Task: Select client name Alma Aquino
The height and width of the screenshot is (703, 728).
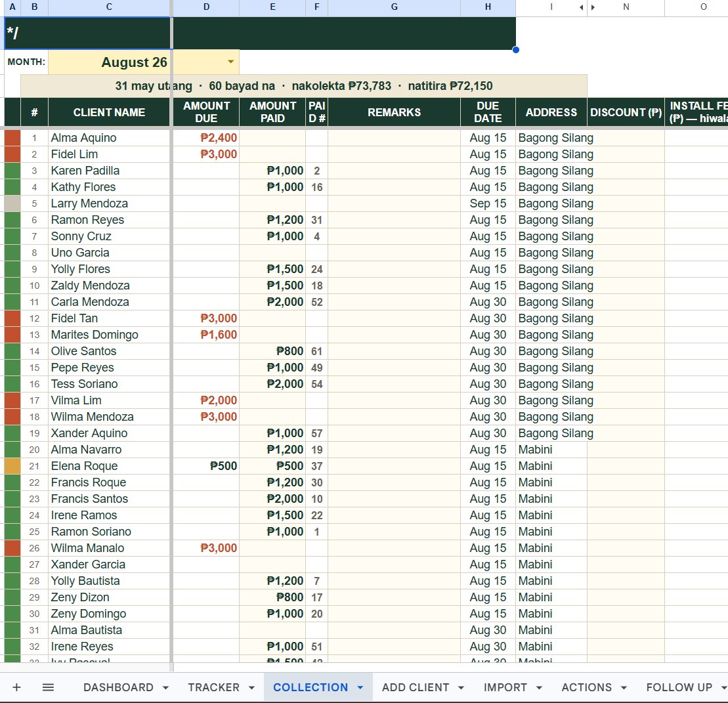Action: (109, 138)
